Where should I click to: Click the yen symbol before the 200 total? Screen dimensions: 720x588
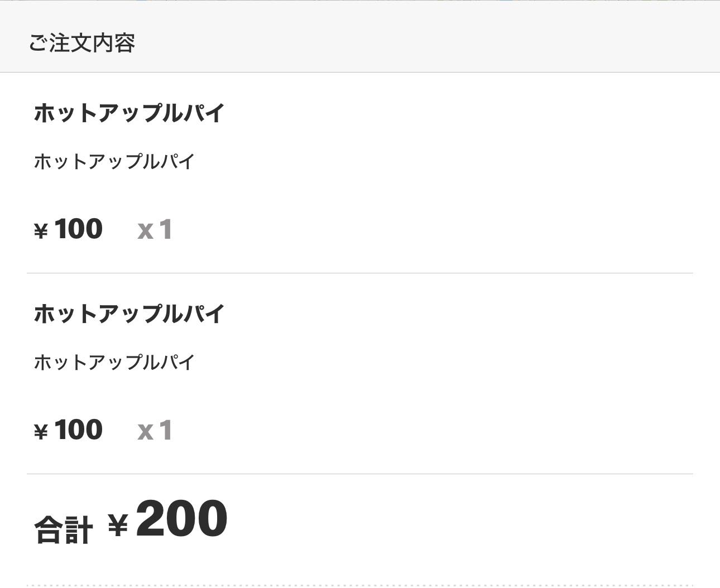tap(118, 525)
